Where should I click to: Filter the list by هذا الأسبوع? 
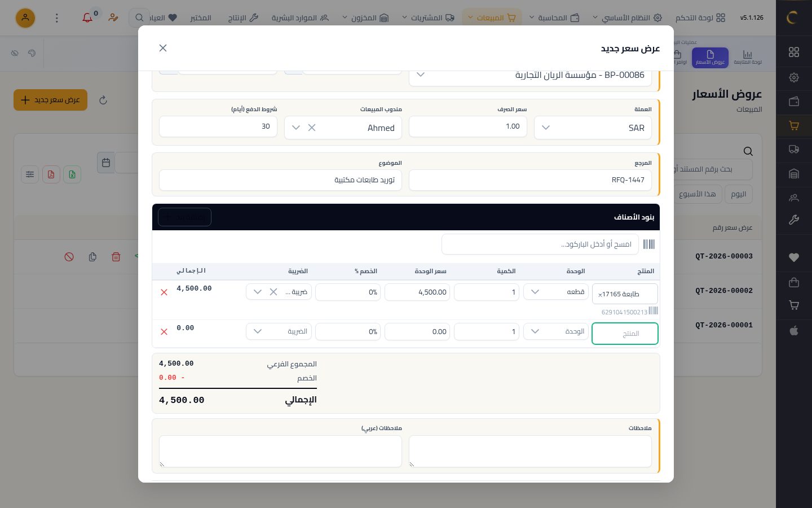tap(697, 194)
